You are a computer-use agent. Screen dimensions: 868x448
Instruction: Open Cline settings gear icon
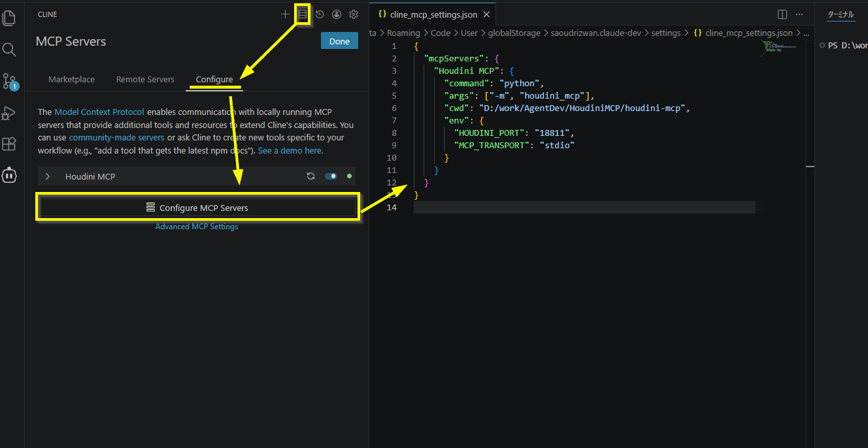pos(354,14)
